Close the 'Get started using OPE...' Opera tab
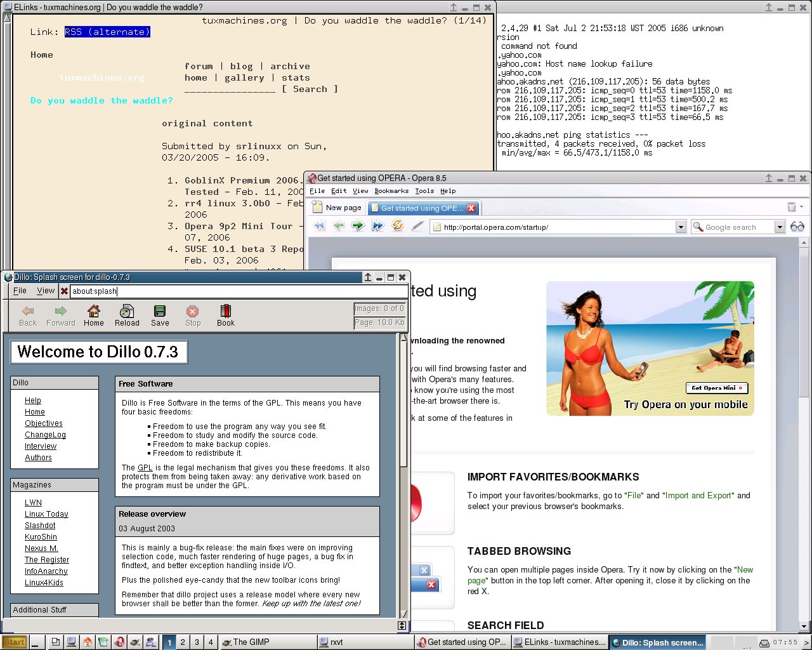 pyautogui.click(x=471, y=208)
